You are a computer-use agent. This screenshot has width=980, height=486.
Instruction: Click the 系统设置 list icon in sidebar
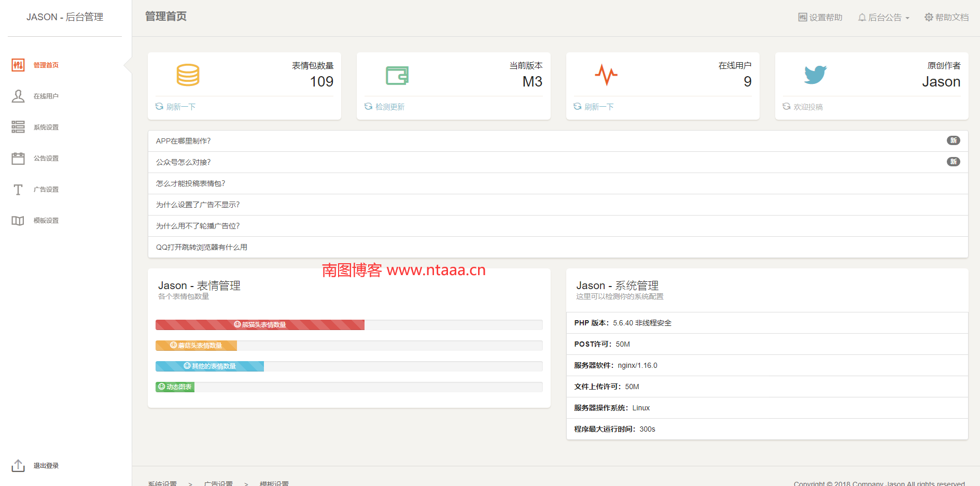(x=18, y=127)
